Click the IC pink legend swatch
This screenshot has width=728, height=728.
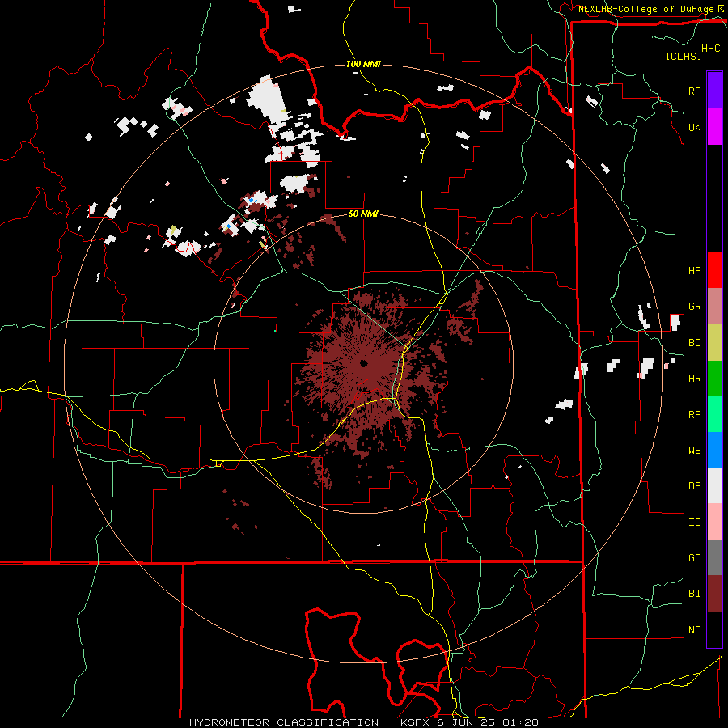714,522
